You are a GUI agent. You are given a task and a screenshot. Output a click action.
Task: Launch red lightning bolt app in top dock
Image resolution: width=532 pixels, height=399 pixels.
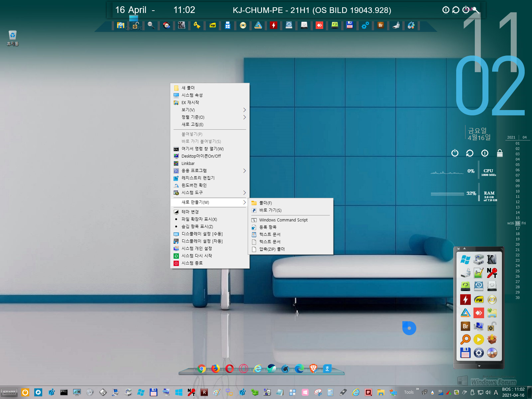[x=273, y=25]
